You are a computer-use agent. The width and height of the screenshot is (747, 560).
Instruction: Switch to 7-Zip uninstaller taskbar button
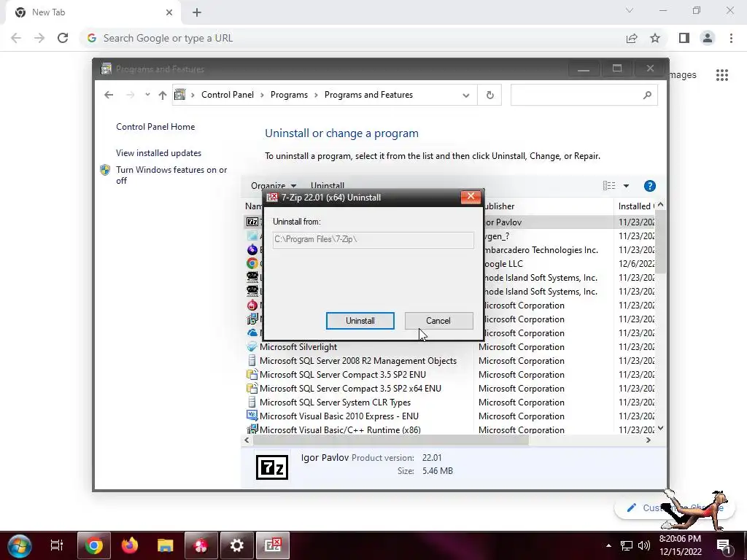point(273,545)
